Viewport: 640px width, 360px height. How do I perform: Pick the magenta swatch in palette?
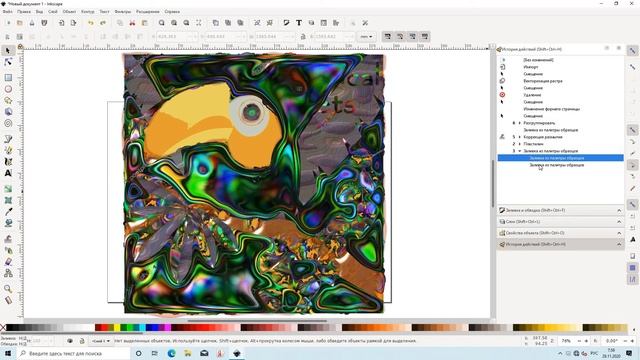click(x=167, y=327)
